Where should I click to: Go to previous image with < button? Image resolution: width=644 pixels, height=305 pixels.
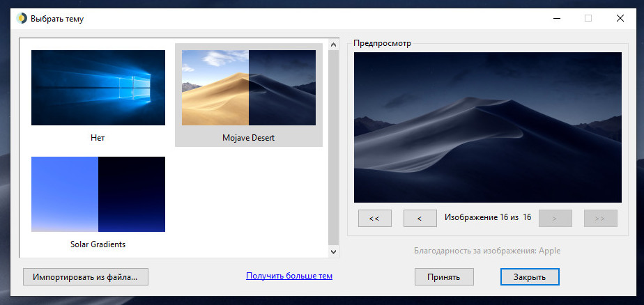(x=420, y=218)
